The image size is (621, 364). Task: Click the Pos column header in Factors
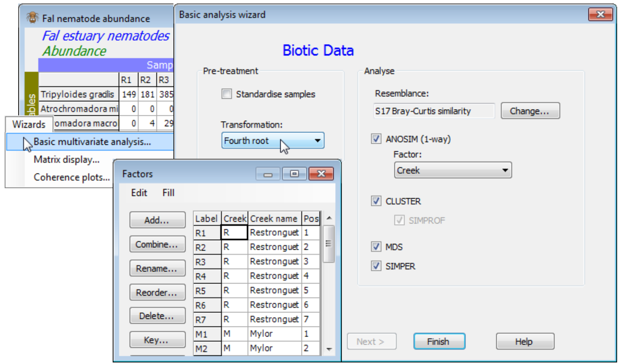[x=311, y=218]
